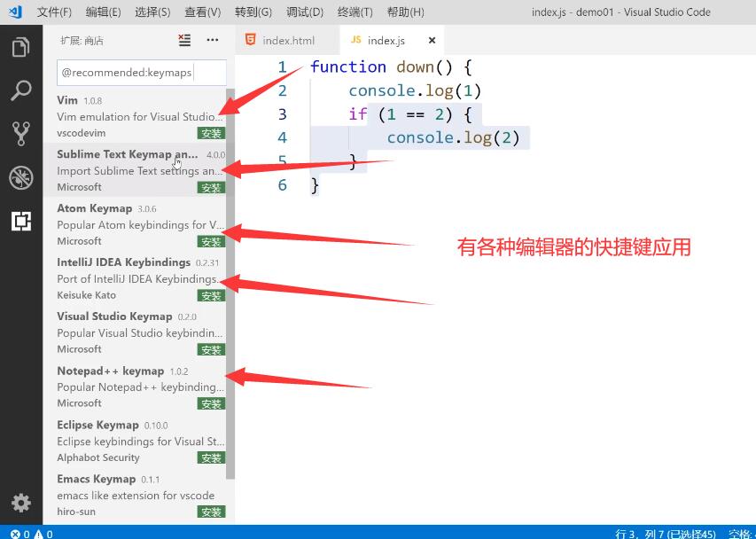The width and height of the screenshot is (756, 539).
Task: Install the Vim extension
Action: (211, 133)
